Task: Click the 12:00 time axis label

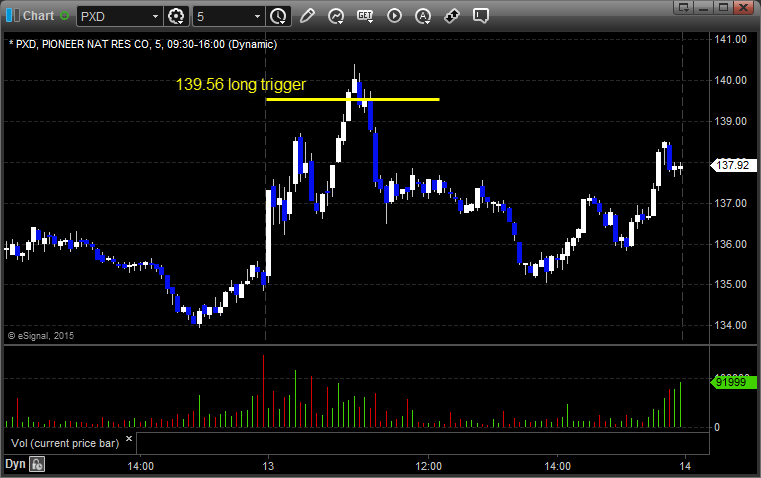Action: tap(429, 466)
